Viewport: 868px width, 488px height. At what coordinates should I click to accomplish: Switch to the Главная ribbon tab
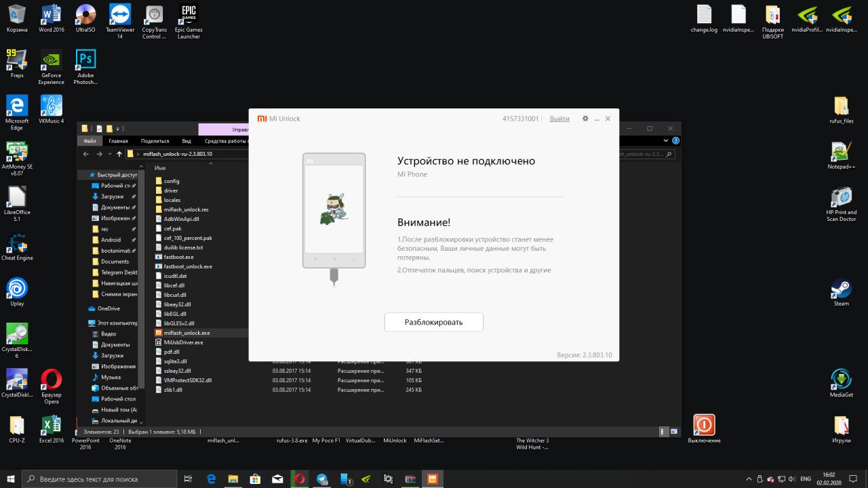point(118,141)
